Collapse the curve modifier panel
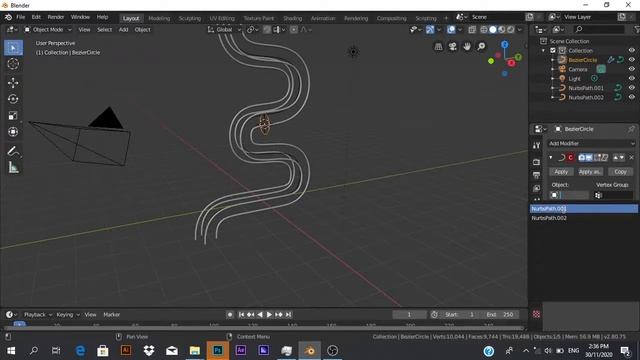 pos(551,158)
